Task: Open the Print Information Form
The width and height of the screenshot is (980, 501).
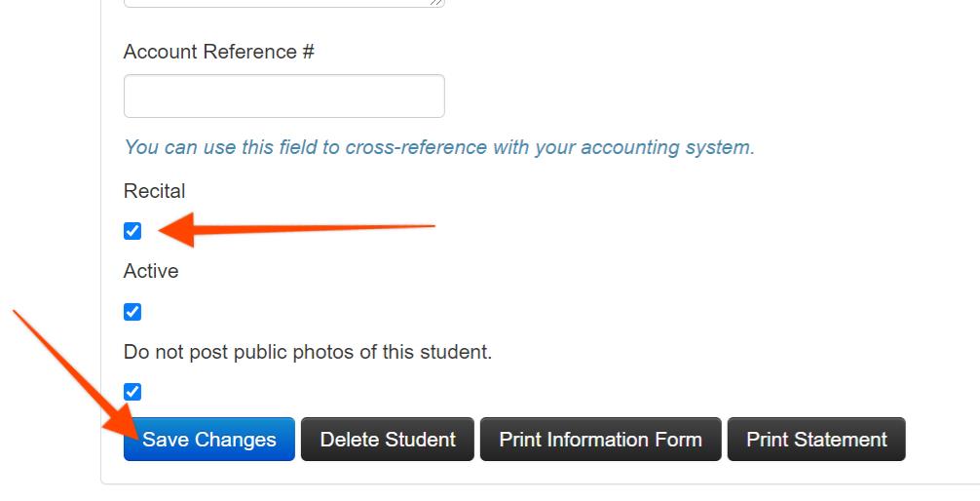Action: point(601,439)
